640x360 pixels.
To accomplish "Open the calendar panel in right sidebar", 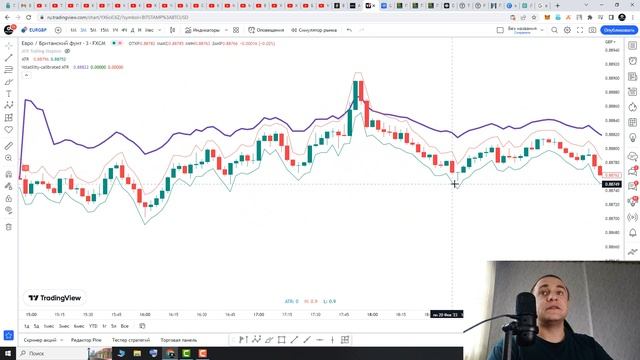I will (632, 122).
